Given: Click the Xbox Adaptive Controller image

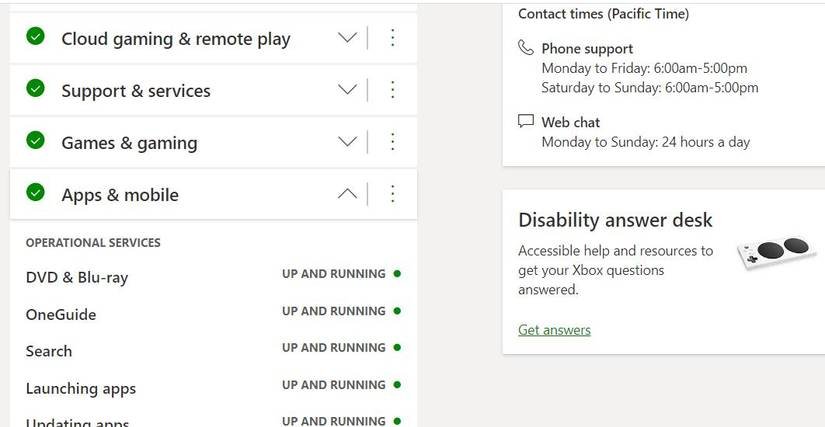Looking at the screenshot, I should [773, 252].
